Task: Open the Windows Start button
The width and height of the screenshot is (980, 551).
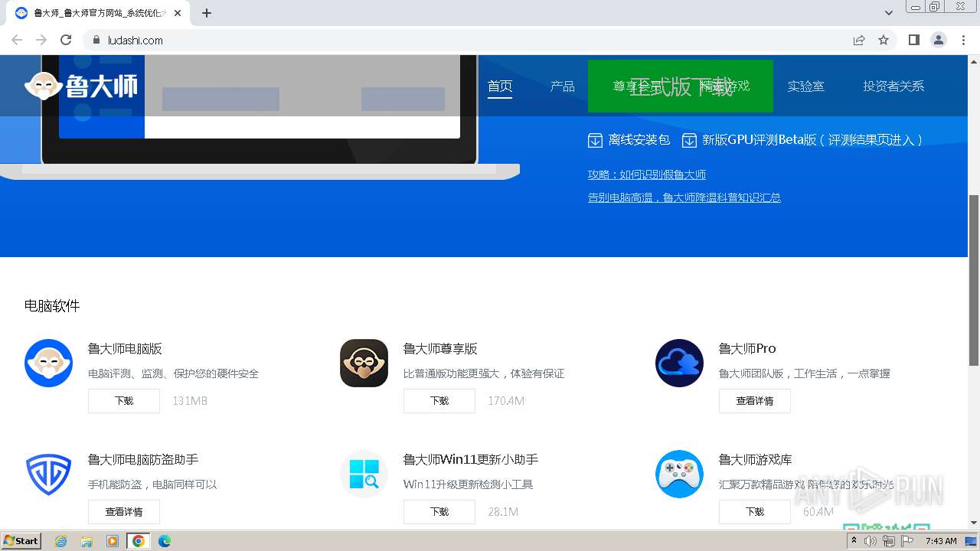Action: [x=21, y=541]
